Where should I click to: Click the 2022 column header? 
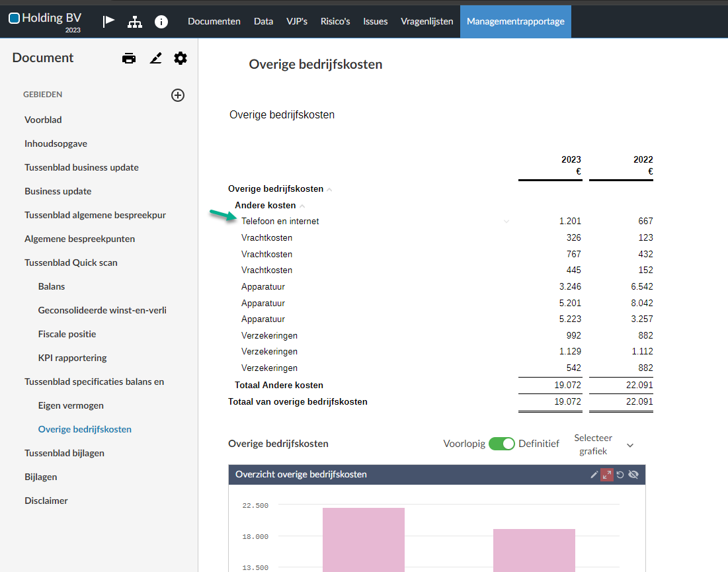coord(643,160)
